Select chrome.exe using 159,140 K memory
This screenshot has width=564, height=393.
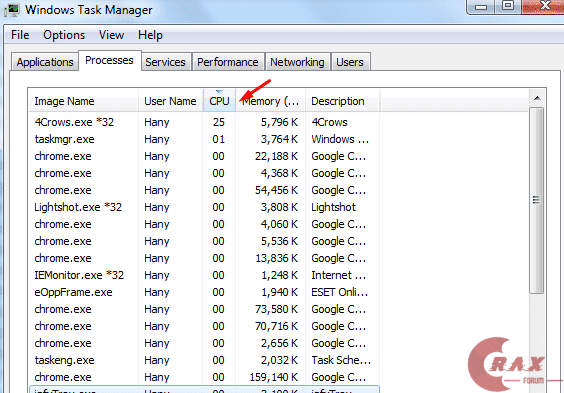[204, 377]
